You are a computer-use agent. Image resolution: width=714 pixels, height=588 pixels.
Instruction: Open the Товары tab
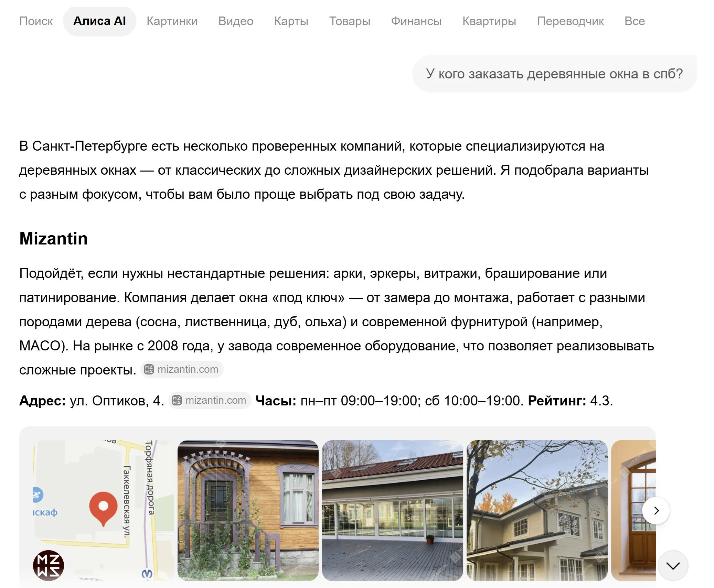[350, 21]
